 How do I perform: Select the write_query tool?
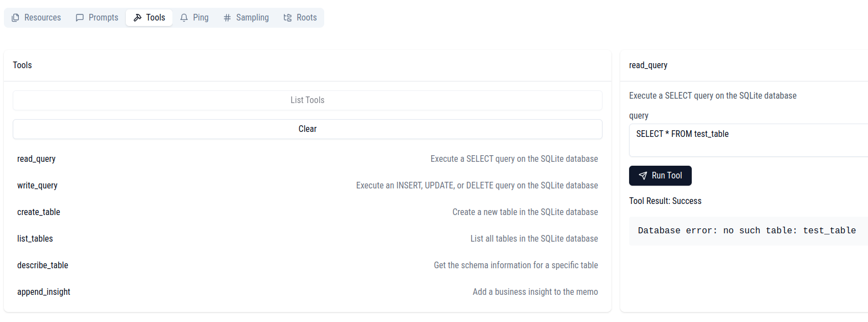(x=308, y=186)
